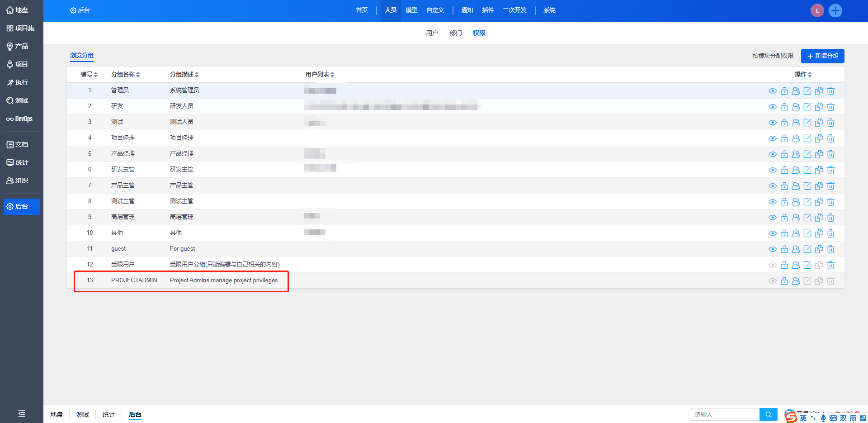Sort the table by 编号 column
The height and width of the screenshot is (423, 868).
click(89, 74)
